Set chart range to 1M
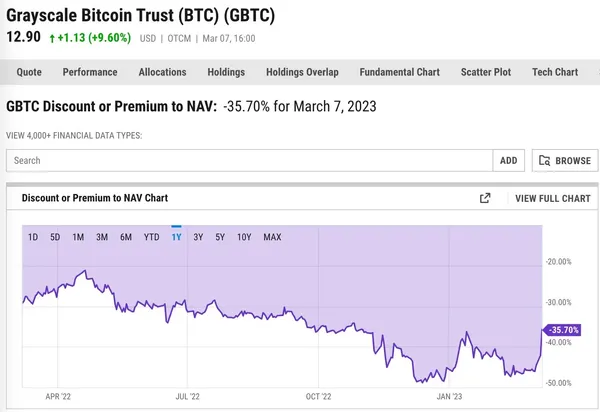This screenshot has height=412, width=600. coord(78,237)
